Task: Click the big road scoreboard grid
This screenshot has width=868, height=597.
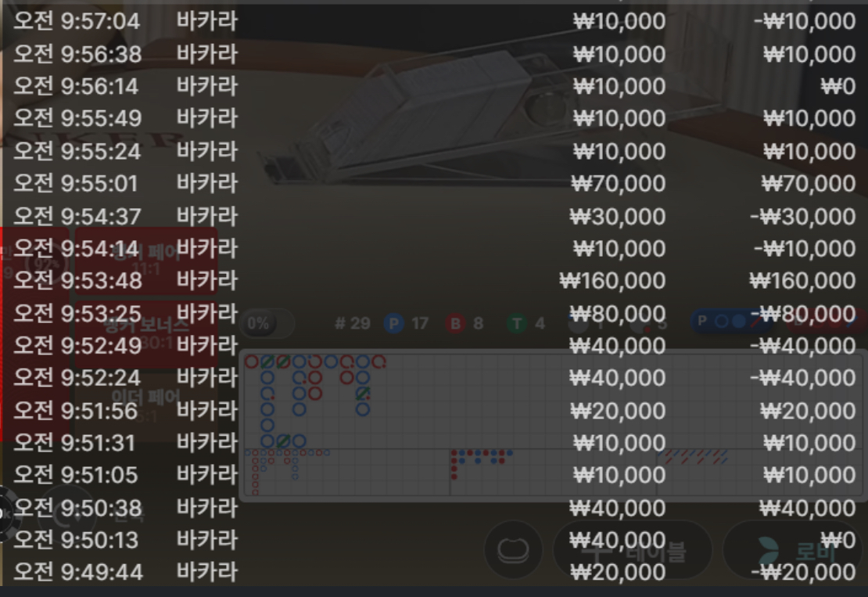Action: (x=552, y=401)
